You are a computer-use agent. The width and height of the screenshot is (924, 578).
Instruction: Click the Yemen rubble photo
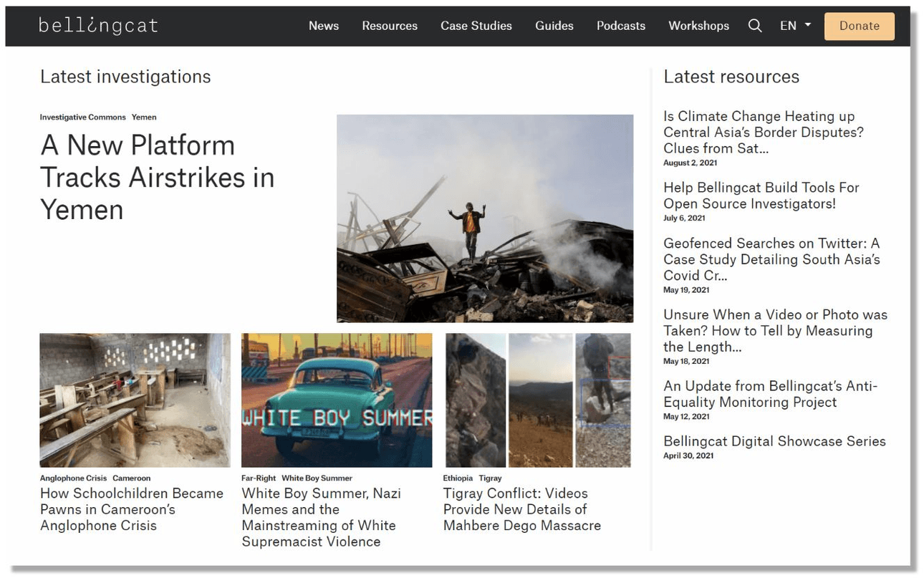[x=485, y=218]
